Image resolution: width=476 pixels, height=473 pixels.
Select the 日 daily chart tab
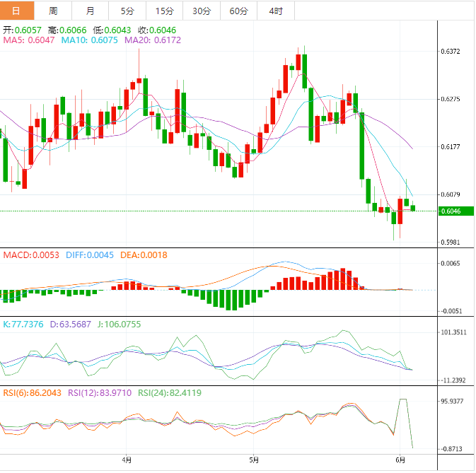click(x=17, y=11)
